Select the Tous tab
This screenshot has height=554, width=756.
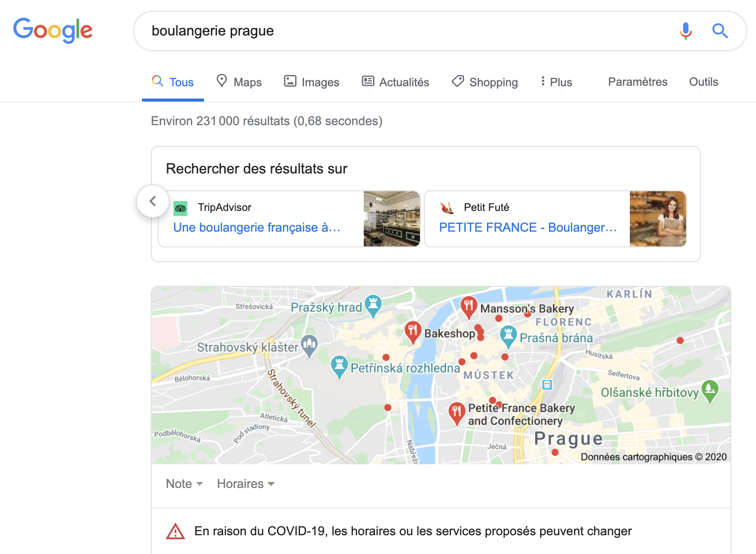coord(172,82)
